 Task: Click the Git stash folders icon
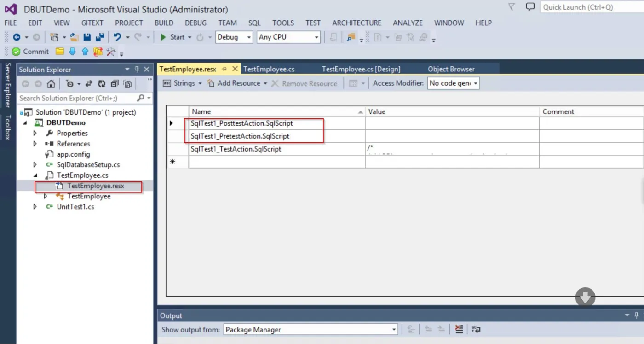(x=98, y=52)
